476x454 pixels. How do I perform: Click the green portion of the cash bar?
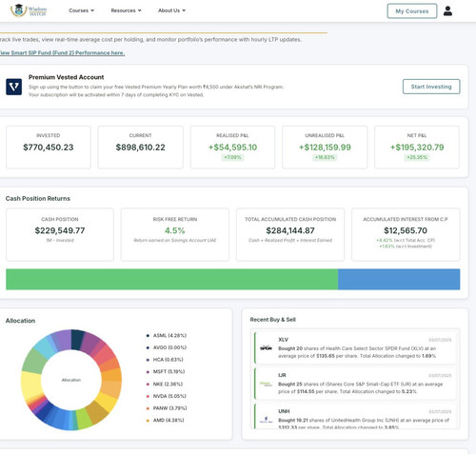click(x=171, y=279)
